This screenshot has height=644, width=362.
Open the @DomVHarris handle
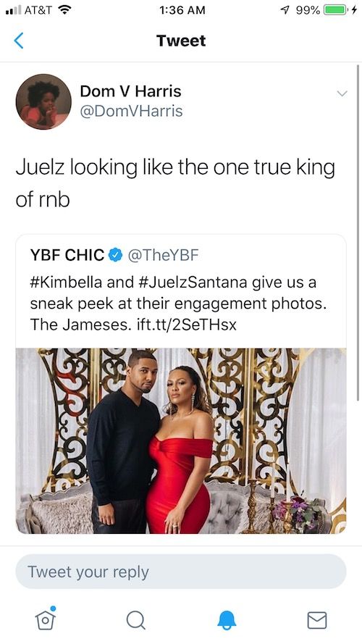pyautogui.click(x=131, y=112)
